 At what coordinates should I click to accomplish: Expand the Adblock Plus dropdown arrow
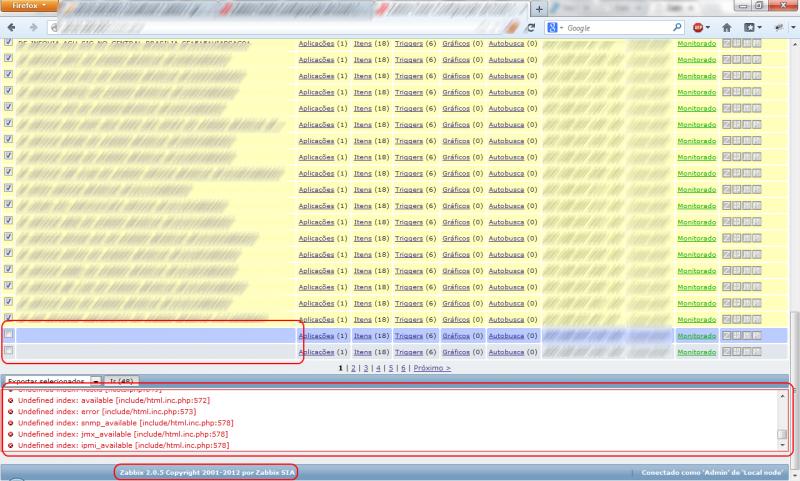click(708, 28)
